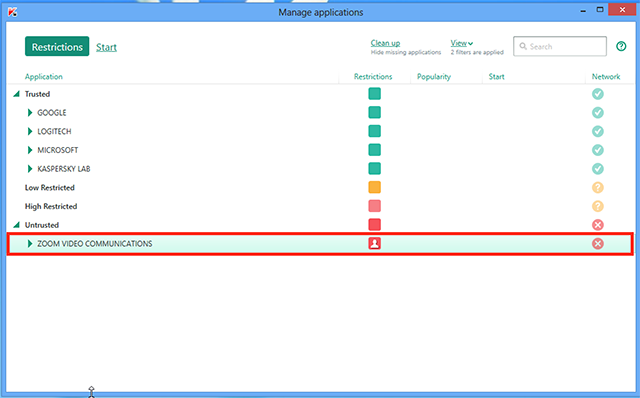Select the Restrictions tab

coord(57,47)
